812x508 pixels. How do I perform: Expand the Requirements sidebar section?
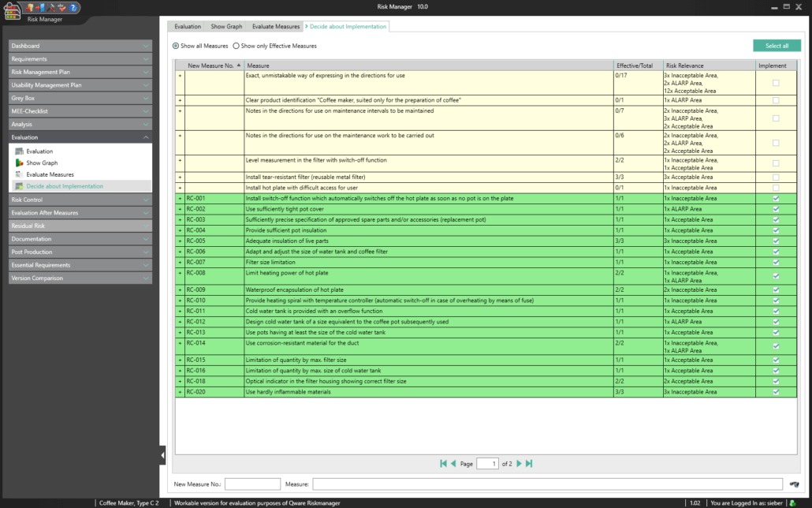point(80,59)
